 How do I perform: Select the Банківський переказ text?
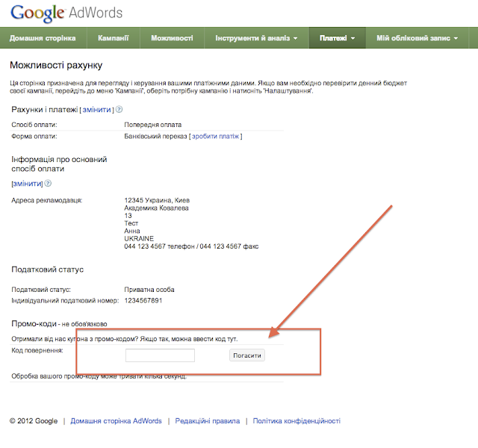[155, 136]
